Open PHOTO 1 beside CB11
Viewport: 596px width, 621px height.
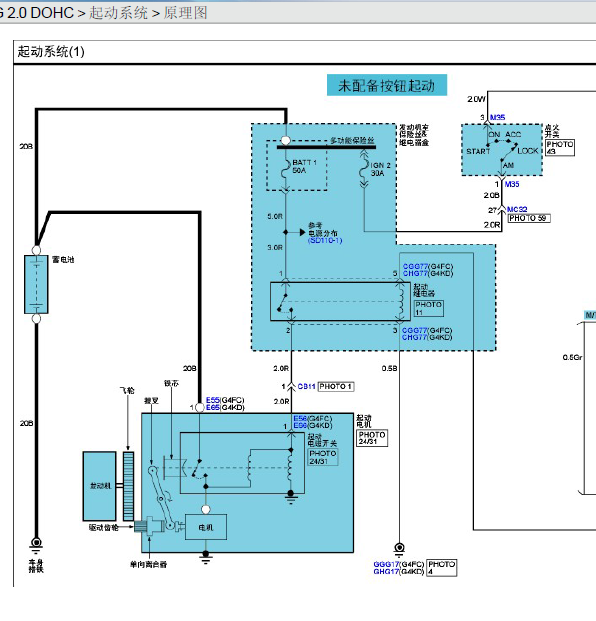click(x=336, y=386)
